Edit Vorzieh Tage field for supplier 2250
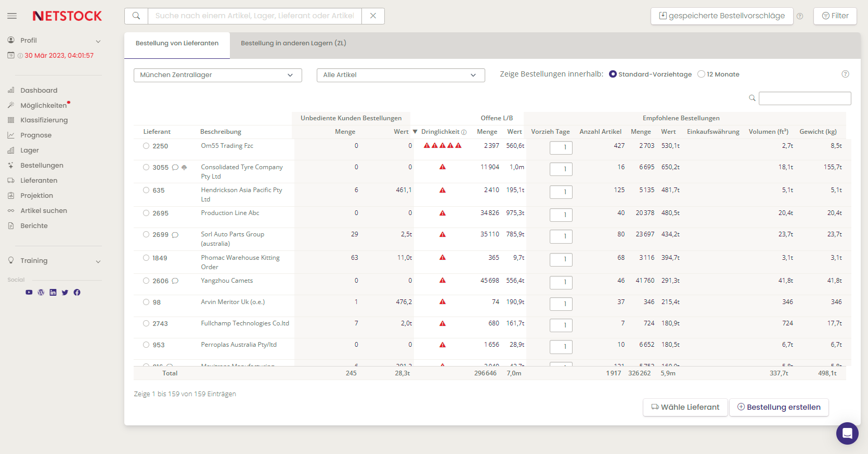This screenshot has width=868, height=454. [x=561, y=148]
